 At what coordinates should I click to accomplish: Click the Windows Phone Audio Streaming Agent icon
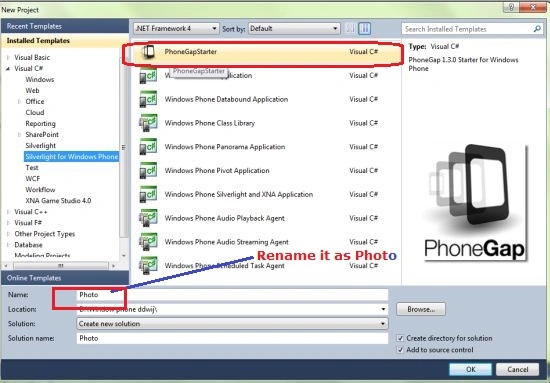click(x=148, y=242)
